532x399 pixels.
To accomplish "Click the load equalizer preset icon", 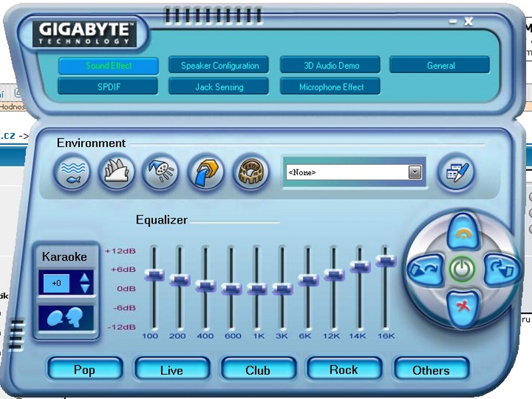I will pyautogui.click(x=425, y=269).
